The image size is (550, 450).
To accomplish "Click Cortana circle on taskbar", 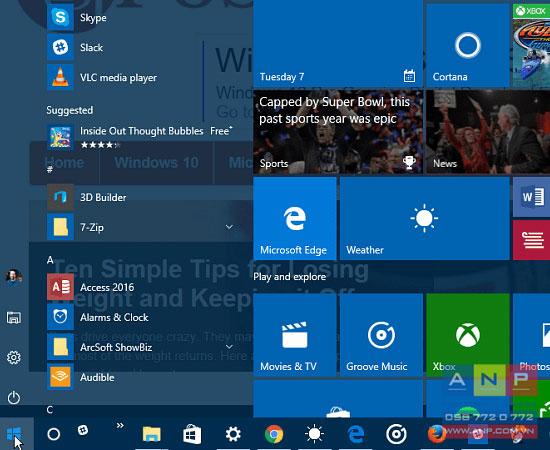I will pos(53,434).
